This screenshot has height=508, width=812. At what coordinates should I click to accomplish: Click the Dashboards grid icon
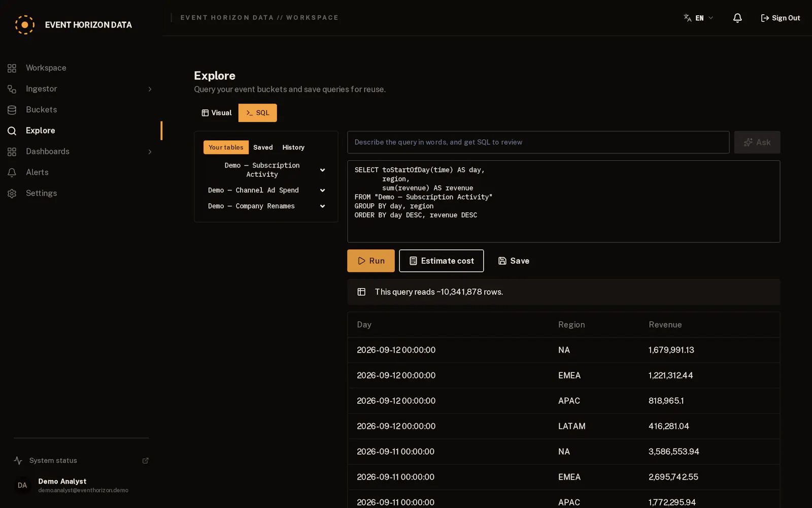coord(12,151)
